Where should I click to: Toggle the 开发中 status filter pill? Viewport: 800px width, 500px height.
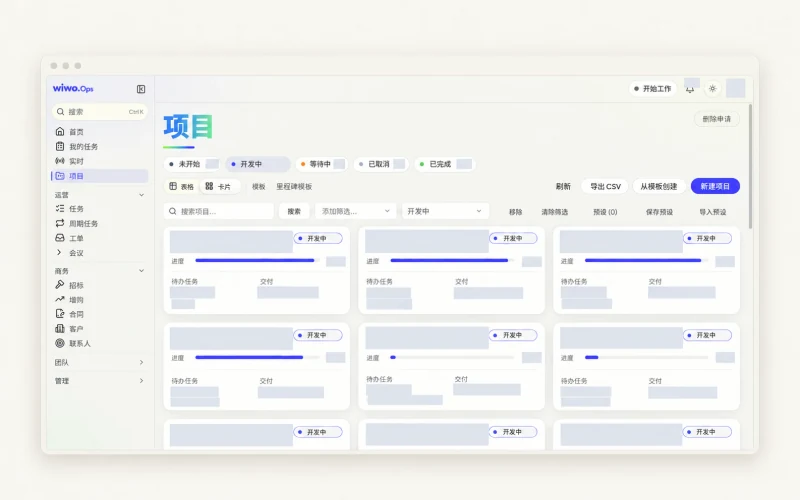coord(258,164)
